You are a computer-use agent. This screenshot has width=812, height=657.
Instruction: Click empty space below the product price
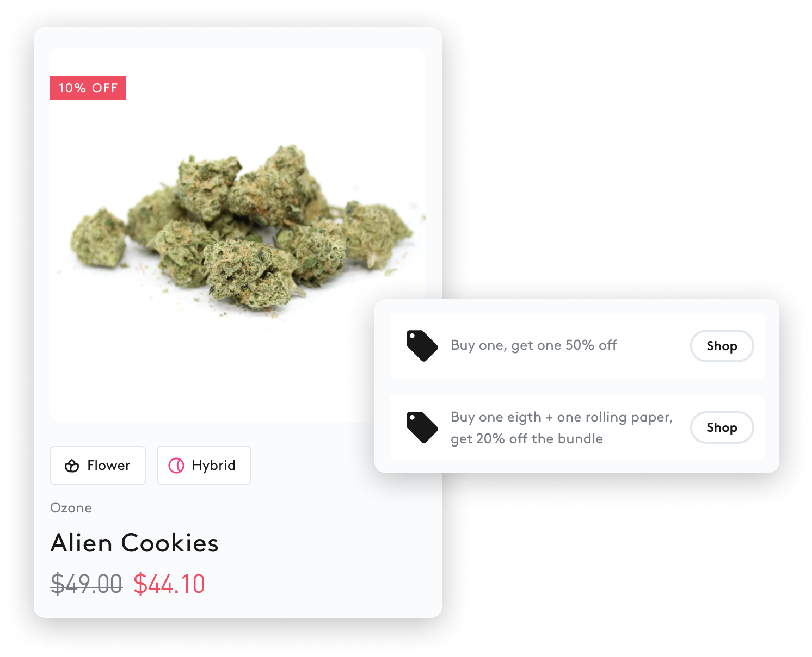click(x=238, y=608)
